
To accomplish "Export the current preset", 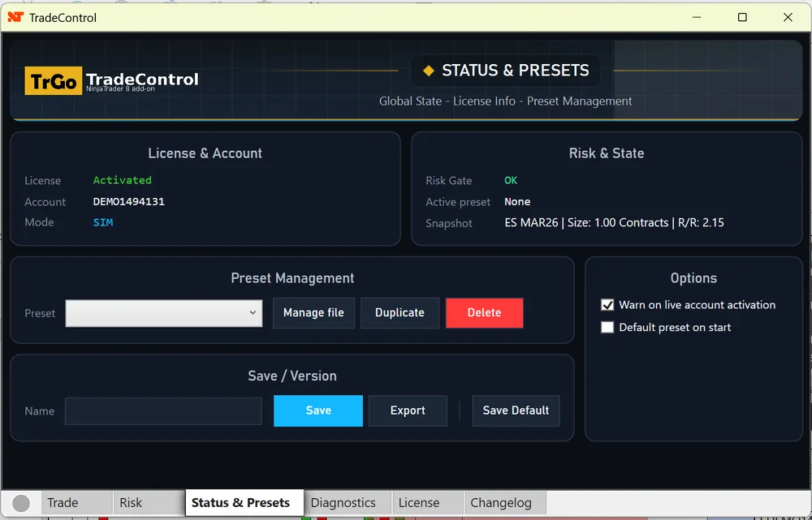I will tap(408, 410).
